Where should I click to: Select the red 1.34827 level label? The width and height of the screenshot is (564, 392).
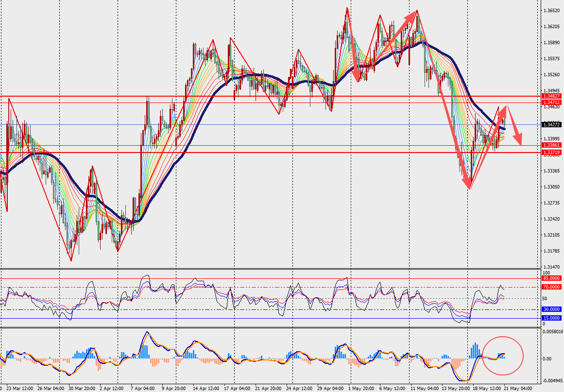pos(551,96)
